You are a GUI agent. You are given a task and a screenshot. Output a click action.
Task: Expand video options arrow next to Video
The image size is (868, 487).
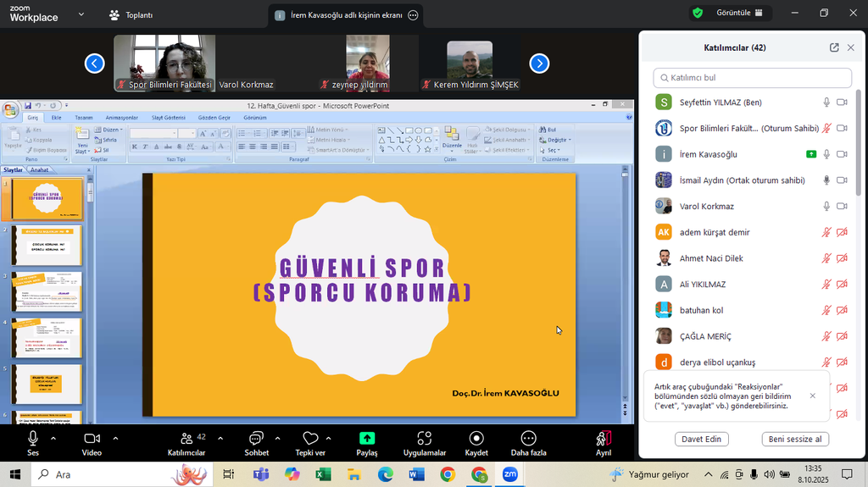[x=115, y=438]
